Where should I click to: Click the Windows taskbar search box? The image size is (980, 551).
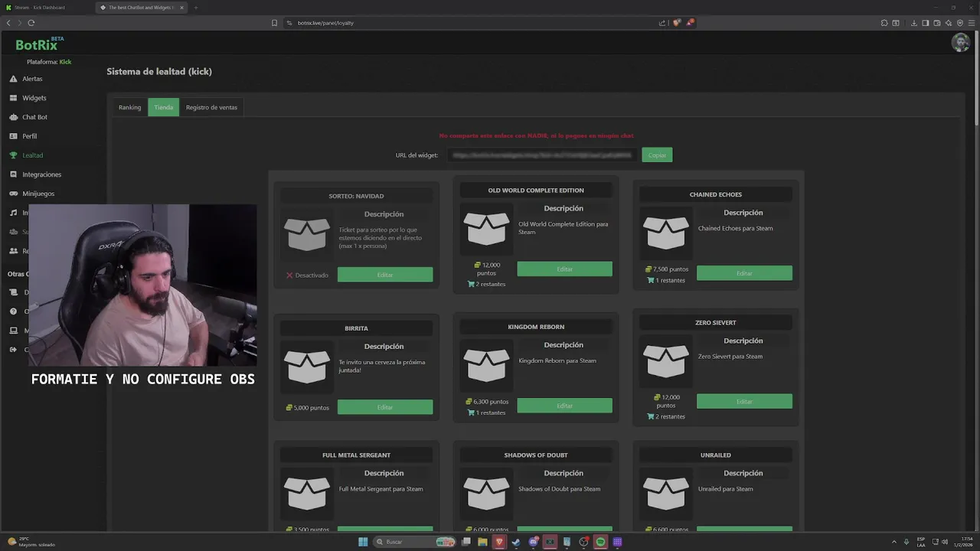[413, 542]
